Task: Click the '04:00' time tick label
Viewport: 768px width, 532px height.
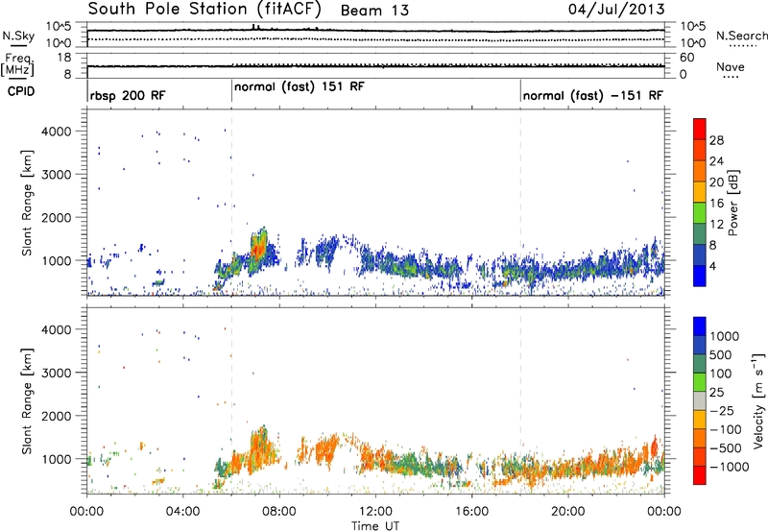Action: point(183,512)
